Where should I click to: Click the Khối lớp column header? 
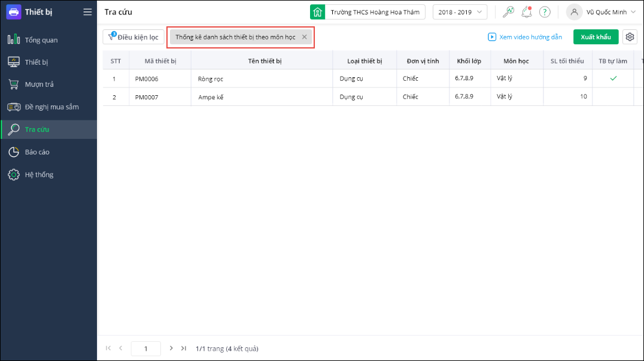(469, 61)
